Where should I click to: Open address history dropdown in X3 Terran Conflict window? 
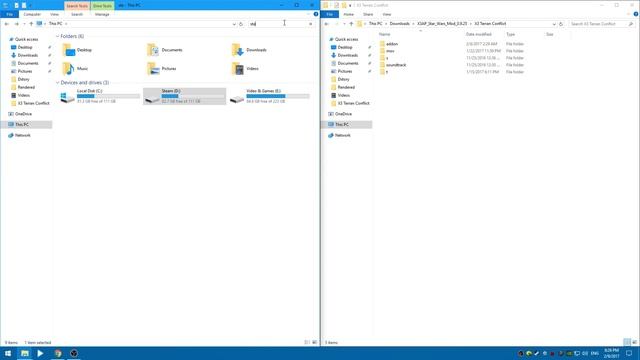tap(554, 24)
